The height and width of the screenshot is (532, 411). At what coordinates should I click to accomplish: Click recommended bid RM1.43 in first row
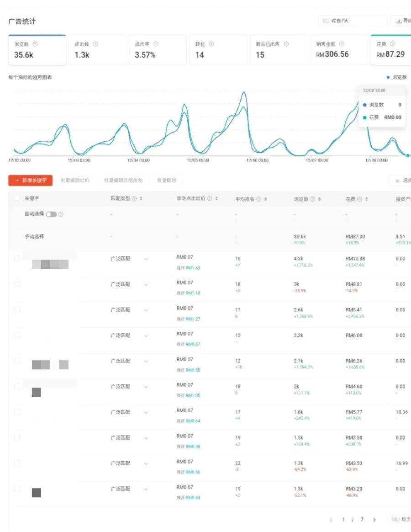tap(193, 268)
